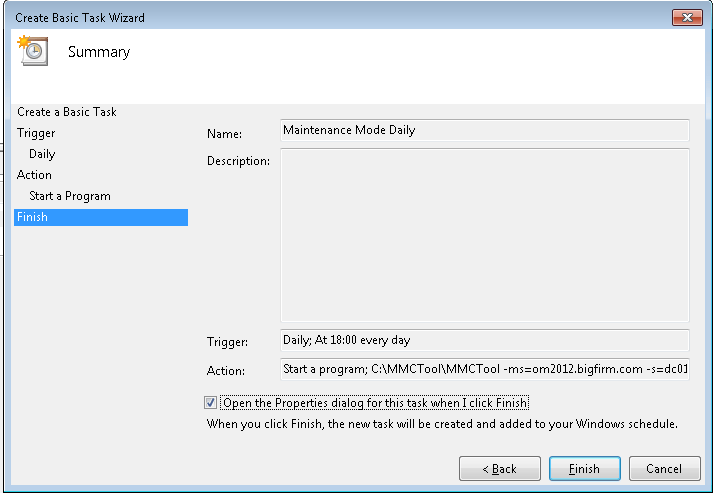Select the Start a Program sub-step
713x493 pixels.
tap(70, 196)
